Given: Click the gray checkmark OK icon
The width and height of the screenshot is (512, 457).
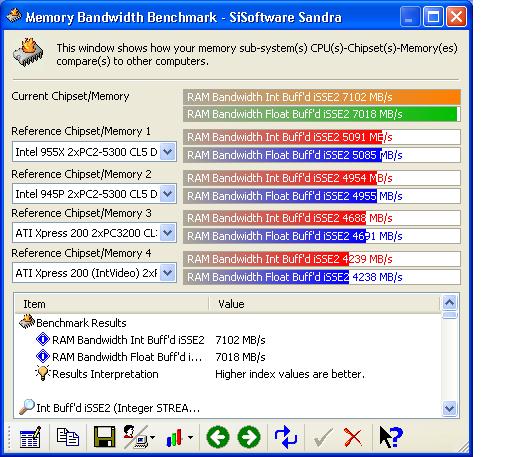Looking at the screenshot, I should click(323, 437).
